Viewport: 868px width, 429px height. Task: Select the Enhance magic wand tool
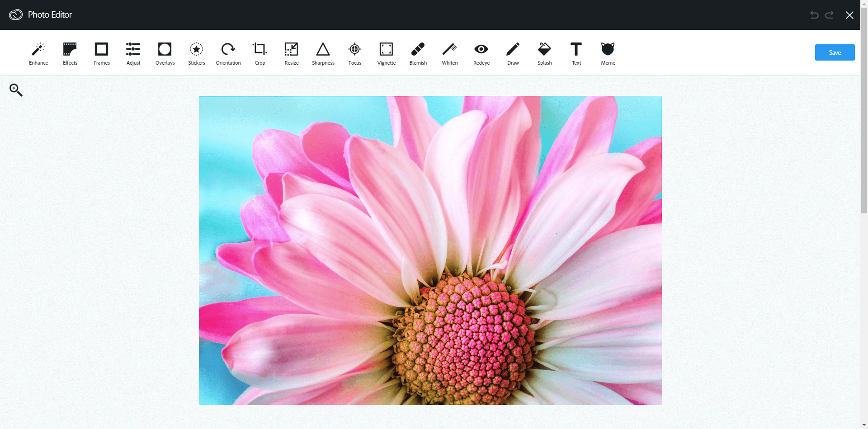point(38,53)
